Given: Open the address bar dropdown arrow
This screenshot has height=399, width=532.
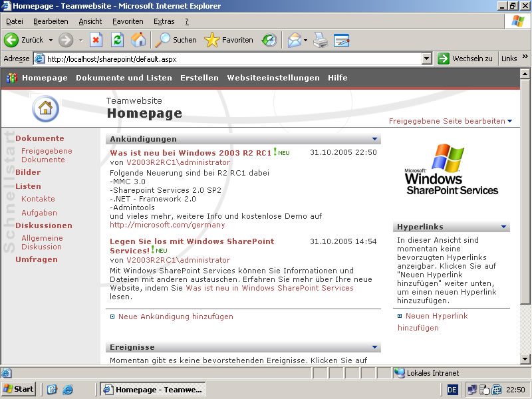Looking at the screenshot, I should click(x=427, y=59).
